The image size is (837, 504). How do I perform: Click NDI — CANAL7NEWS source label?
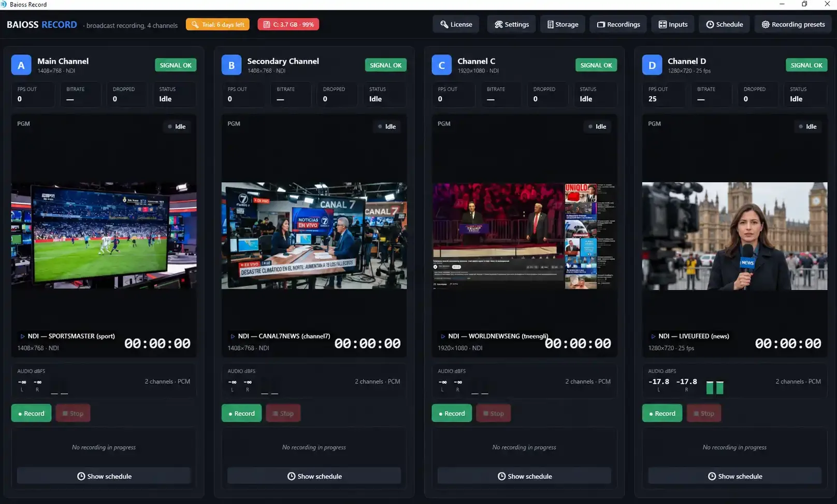pyautogui.click(x=284, y=336)
